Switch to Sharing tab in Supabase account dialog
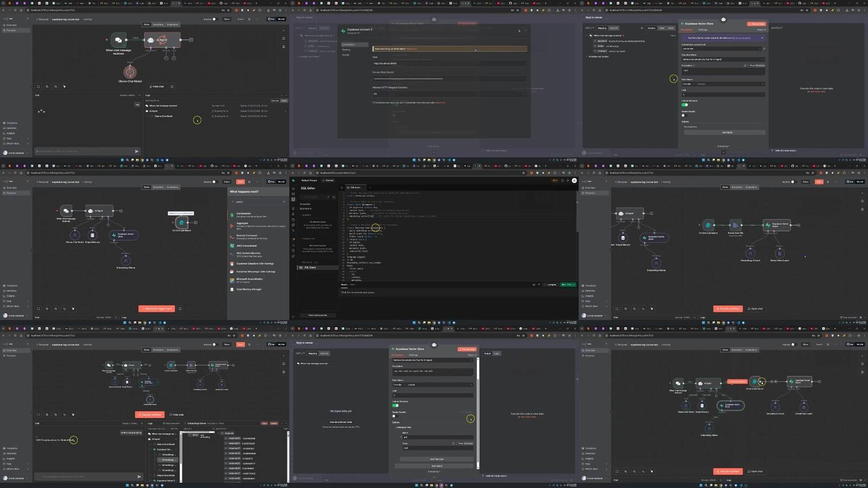The image size is (868, 488). click(346, 49)
